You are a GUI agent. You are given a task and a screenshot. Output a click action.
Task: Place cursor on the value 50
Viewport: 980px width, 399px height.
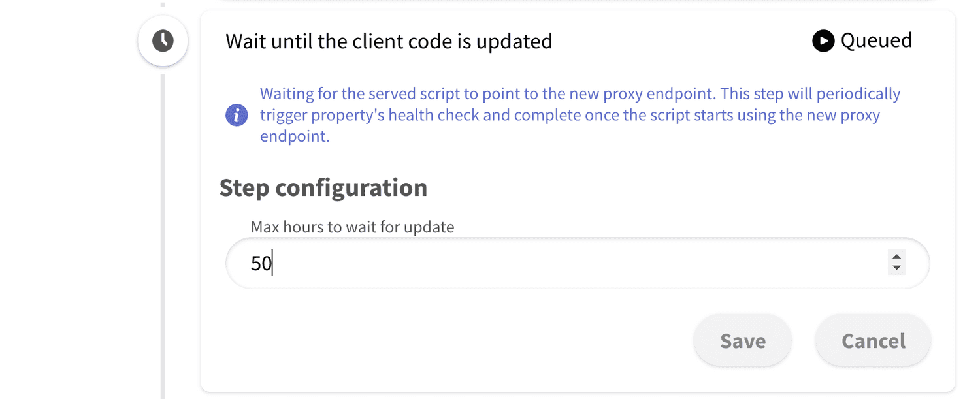(x=261, y=263)
